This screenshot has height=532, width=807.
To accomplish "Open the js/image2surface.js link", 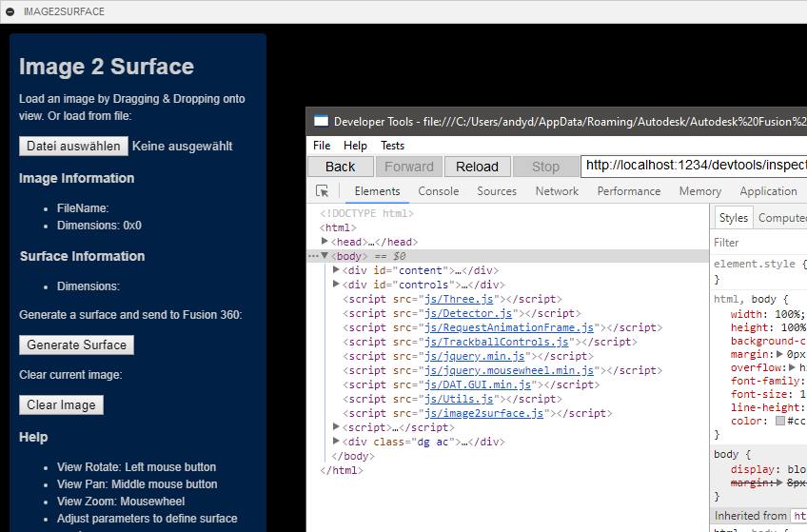I will click(x=483, y=413).
